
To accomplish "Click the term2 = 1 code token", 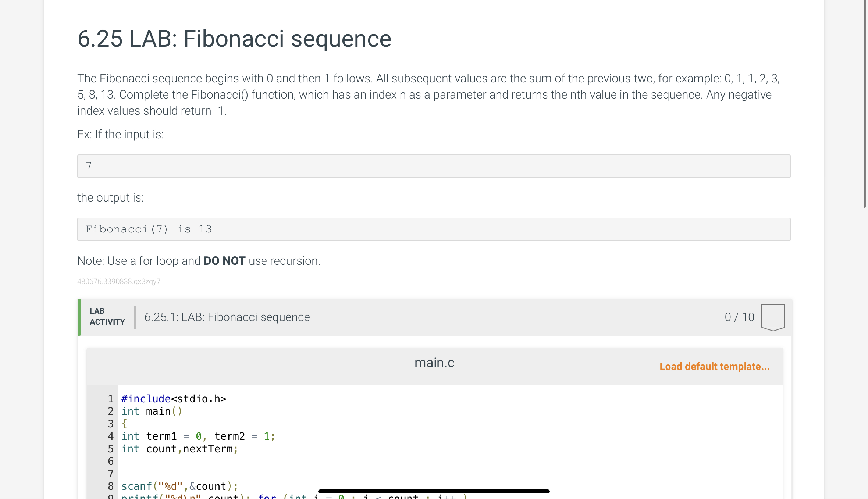I will [x=244, y=436].
